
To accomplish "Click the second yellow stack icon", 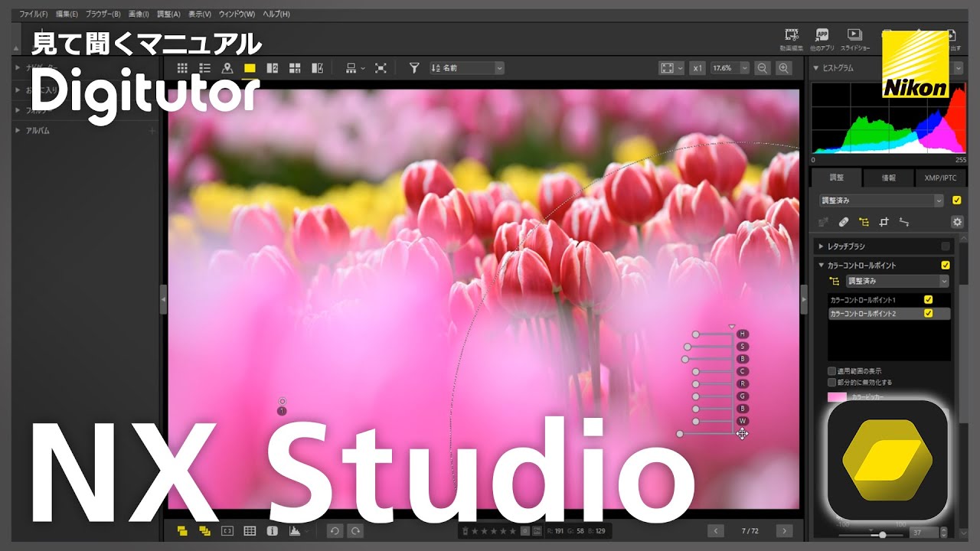I will [204, 530].
